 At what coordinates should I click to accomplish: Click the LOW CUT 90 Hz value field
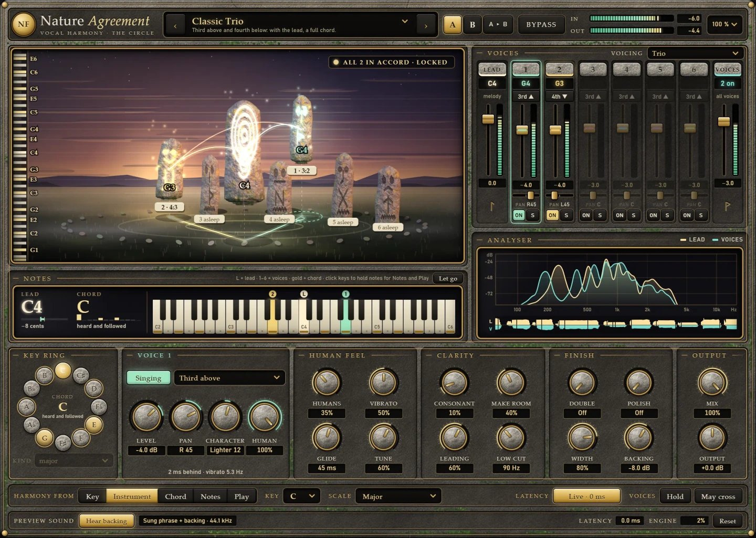[511, 468]
